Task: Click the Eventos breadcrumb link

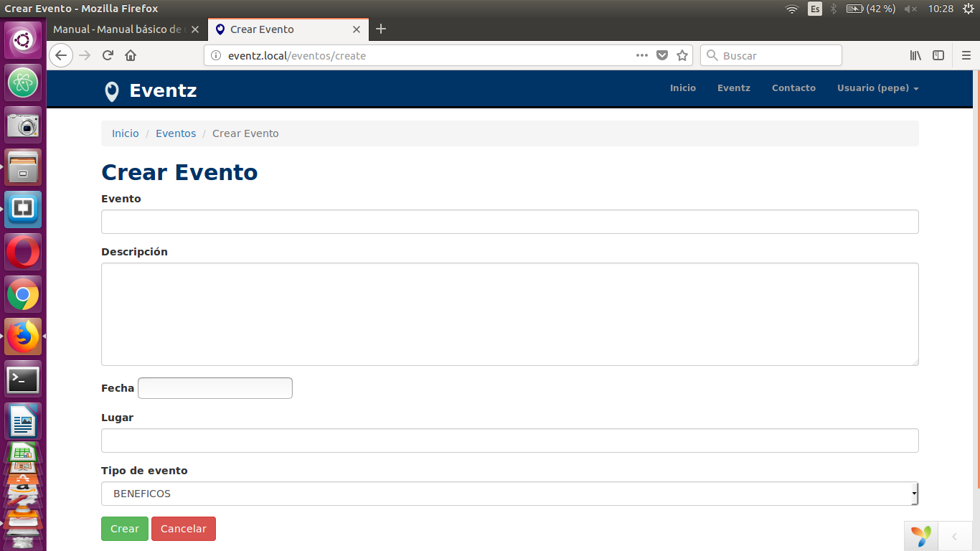Action: 176,133
